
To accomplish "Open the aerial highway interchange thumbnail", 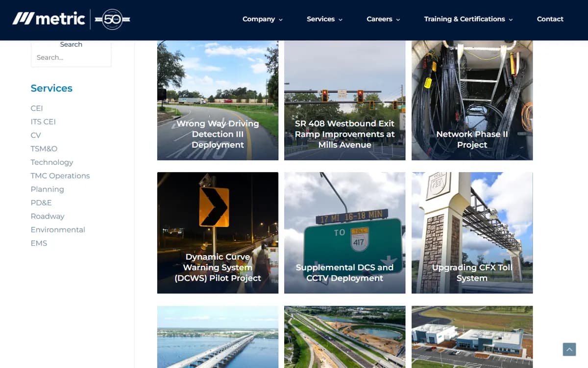I will (x=345, y=337).
